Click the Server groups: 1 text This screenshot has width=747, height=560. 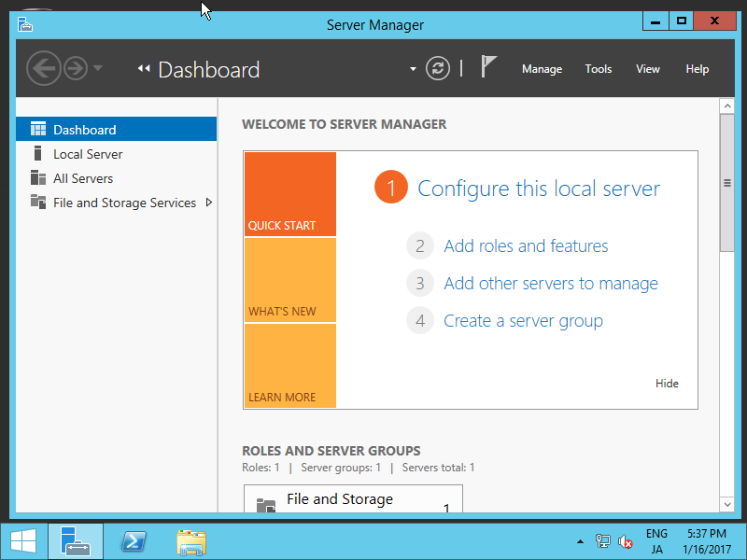[x=341, y=468]
